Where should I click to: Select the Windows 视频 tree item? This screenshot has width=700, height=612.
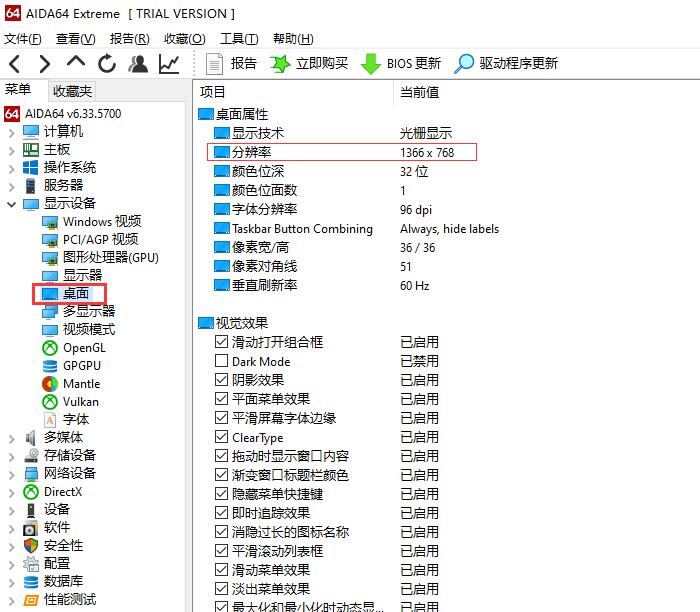pos(92,222)
